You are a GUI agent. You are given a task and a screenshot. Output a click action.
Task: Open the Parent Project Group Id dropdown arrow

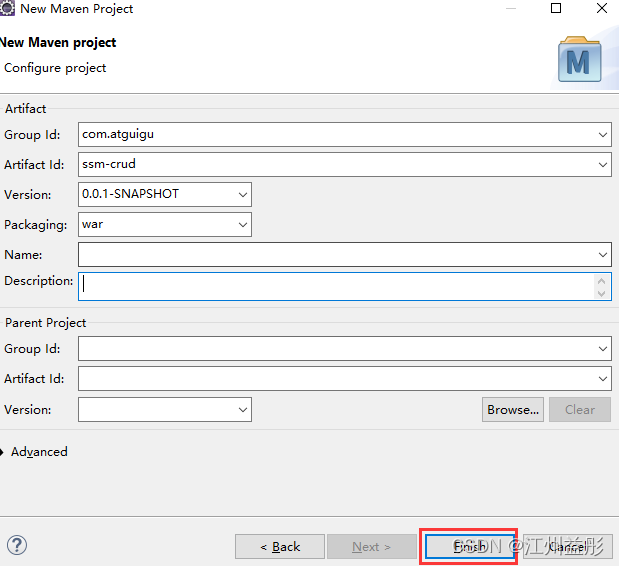pyautogui.click(x=602, y=349)
